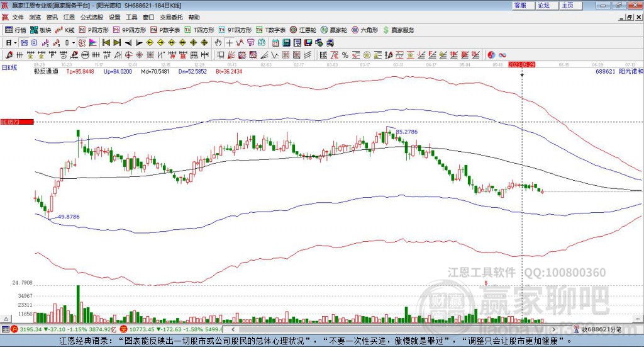Click the grid icon in status bar
The height and width of the screenshot is (347, 644).
pyautogui.click(x=5, y=329)
